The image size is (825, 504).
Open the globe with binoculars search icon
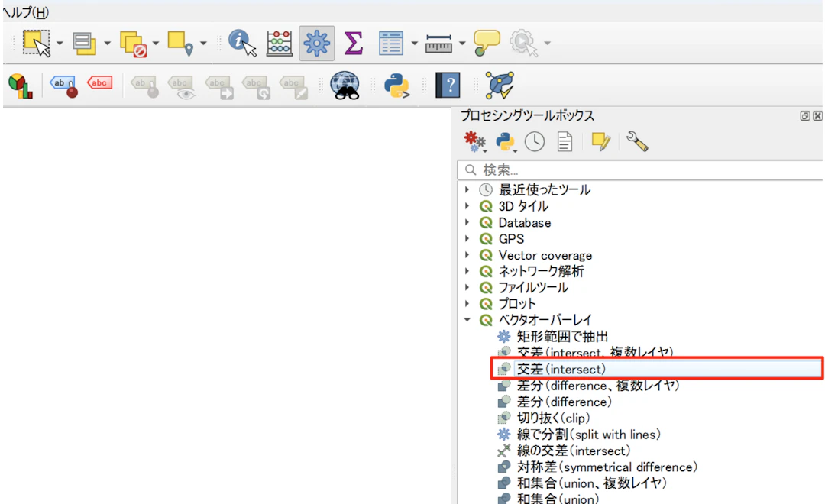click(345, 86)
